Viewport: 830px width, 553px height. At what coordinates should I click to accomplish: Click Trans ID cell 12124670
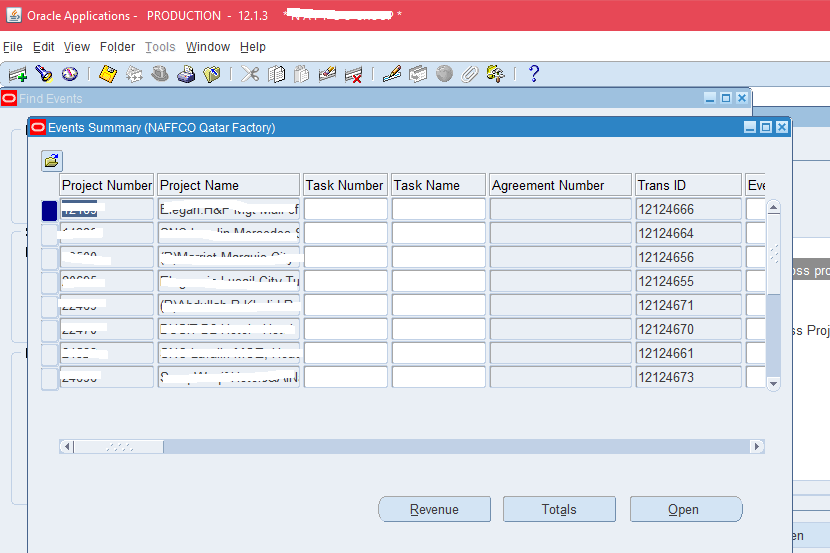point(688,329)
